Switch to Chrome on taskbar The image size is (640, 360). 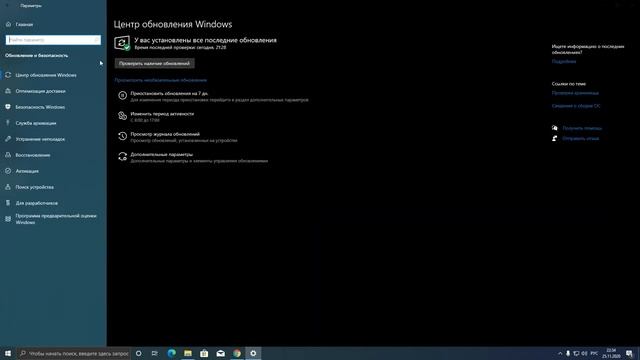pos(237,353)
